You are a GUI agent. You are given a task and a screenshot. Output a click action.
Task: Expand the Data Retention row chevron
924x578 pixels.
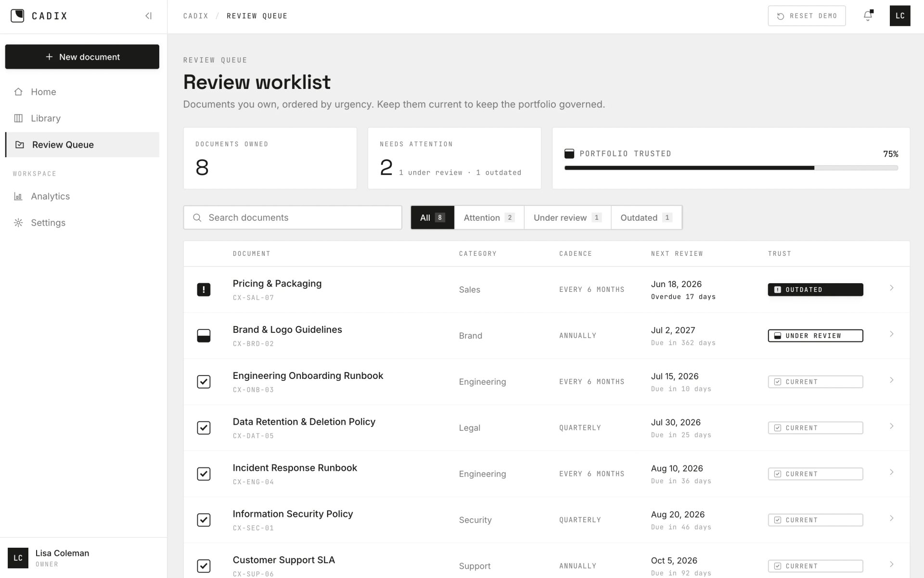point(891,426)
